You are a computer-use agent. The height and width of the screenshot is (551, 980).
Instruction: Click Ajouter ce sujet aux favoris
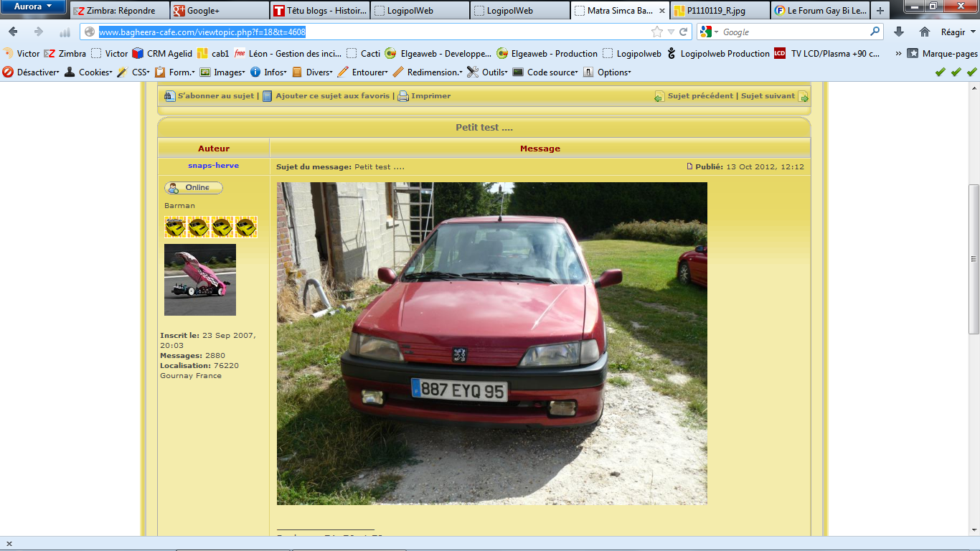(333, 96)
